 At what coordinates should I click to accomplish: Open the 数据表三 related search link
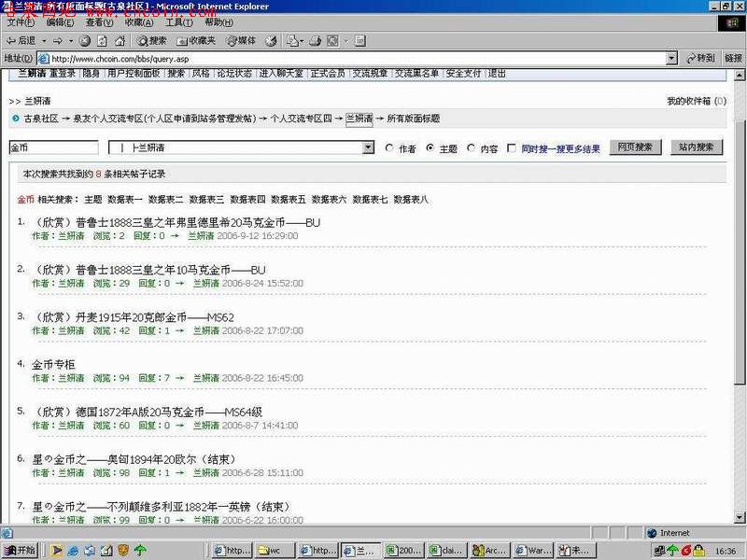(x=206, y=200)
